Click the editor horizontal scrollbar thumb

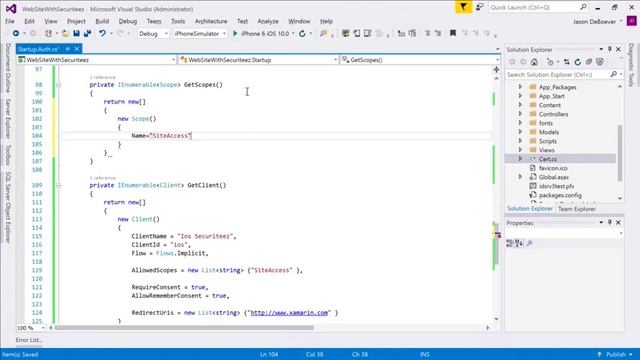(x=184, y=327)
